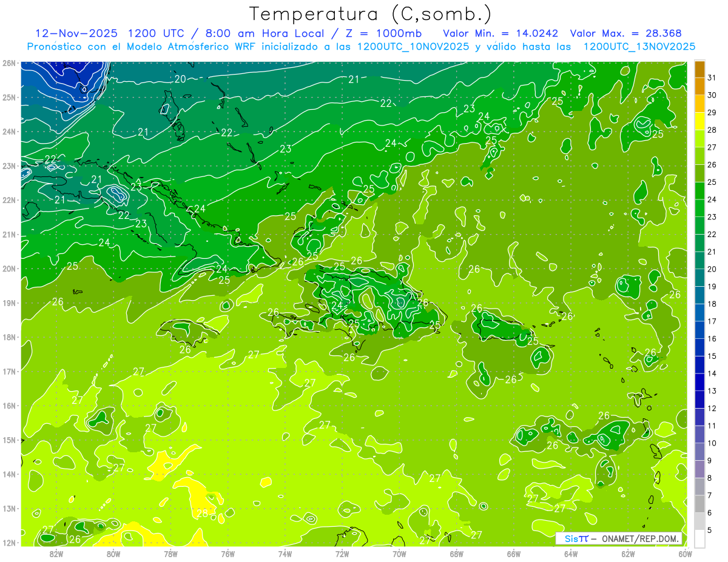Click the SisPI - ONAMET/REP.DOM. logo box

[x=619, y=538]
